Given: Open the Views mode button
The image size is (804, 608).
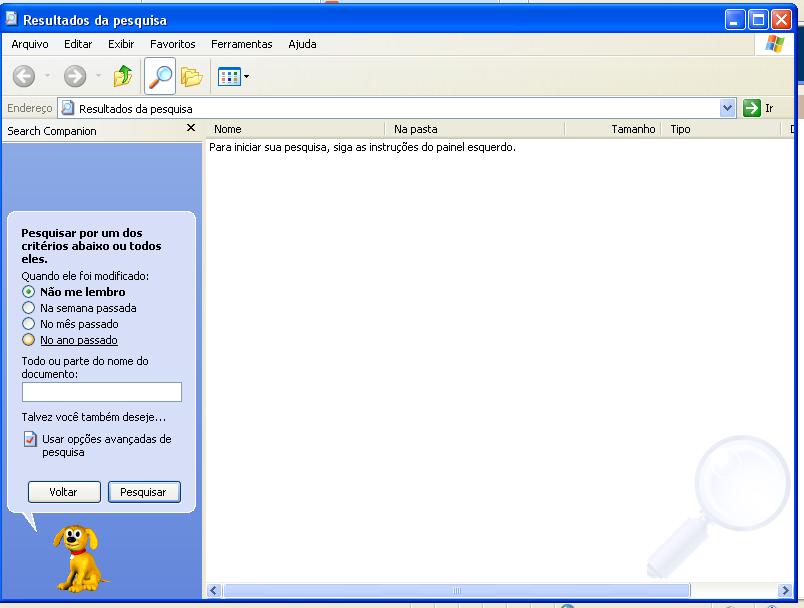Looking at the screenshot, I should tap(229, 77).
